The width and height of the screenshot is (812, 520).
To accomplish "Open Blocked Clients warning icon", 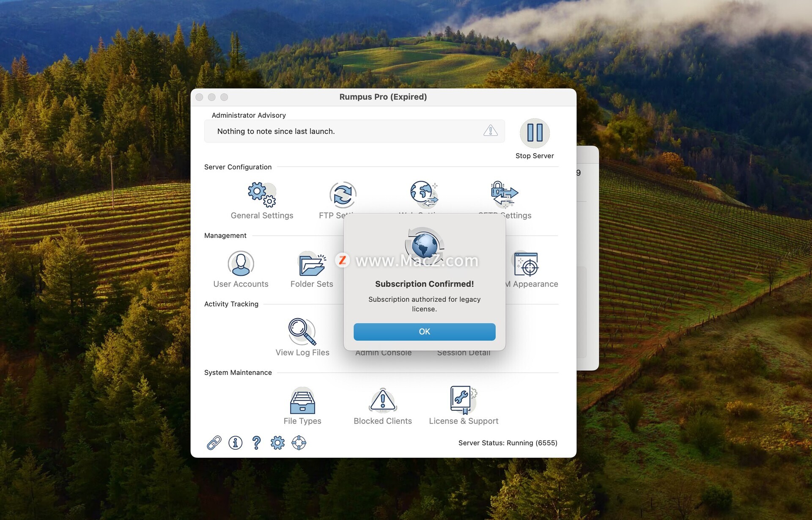I will (x=383, y=400).
